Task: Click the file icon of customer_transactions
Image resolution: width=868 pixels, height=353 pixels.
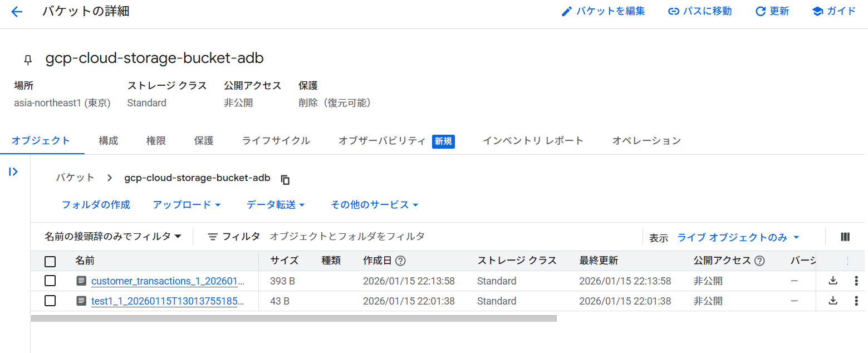Action: (x=81, y=281)
